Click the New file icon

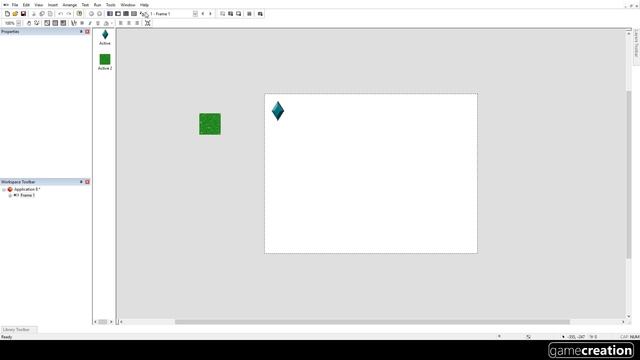7,14
